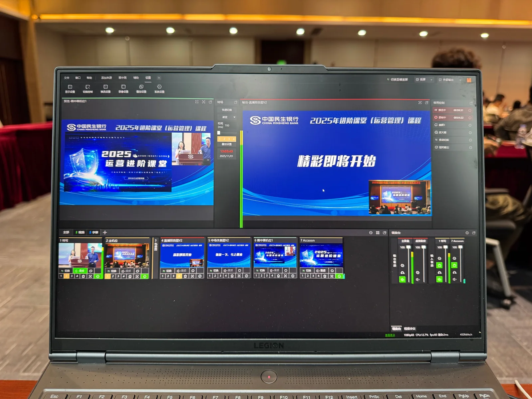Viewport: 532px width, 399px height.
Task: Open the 添加来源 add source tab
Action: 106,78
